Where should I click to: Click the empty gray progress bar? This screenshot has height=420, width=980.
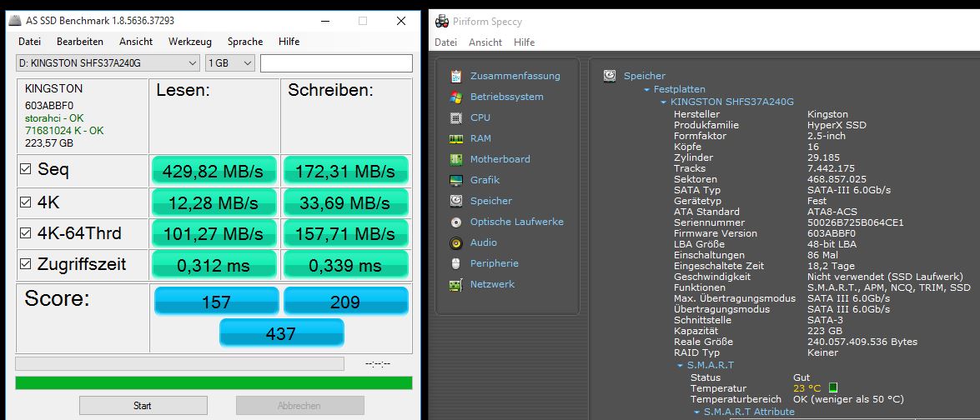[179, 364]
